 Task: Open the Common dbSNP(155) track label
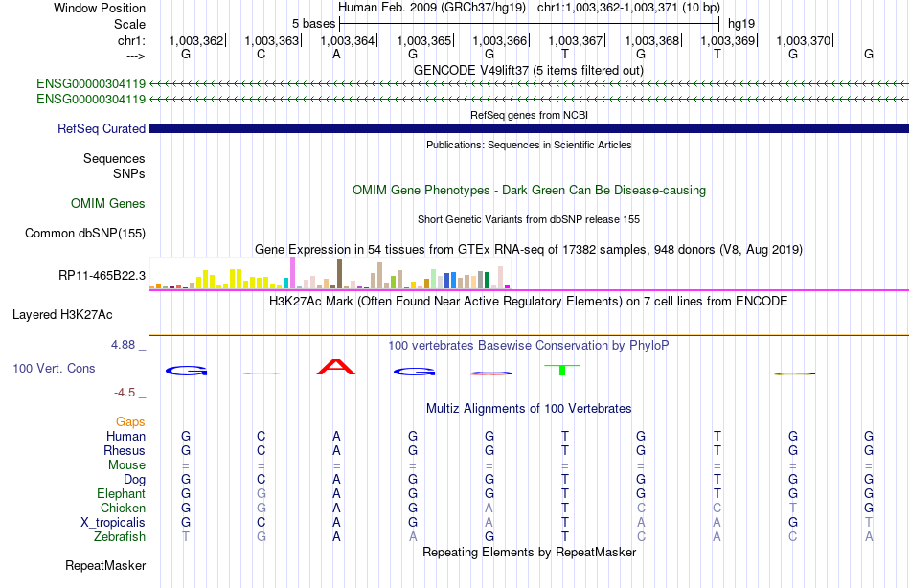(85, 233)
